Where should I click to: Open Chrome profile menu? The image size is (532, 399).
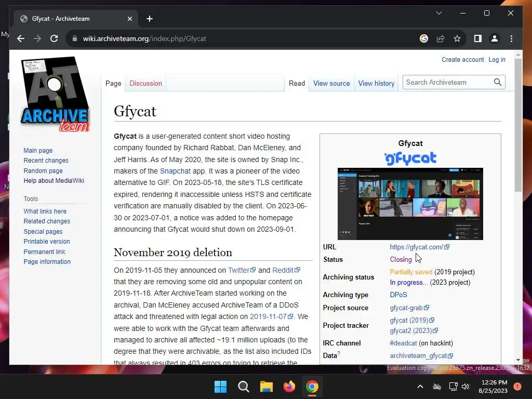point(495,38)
